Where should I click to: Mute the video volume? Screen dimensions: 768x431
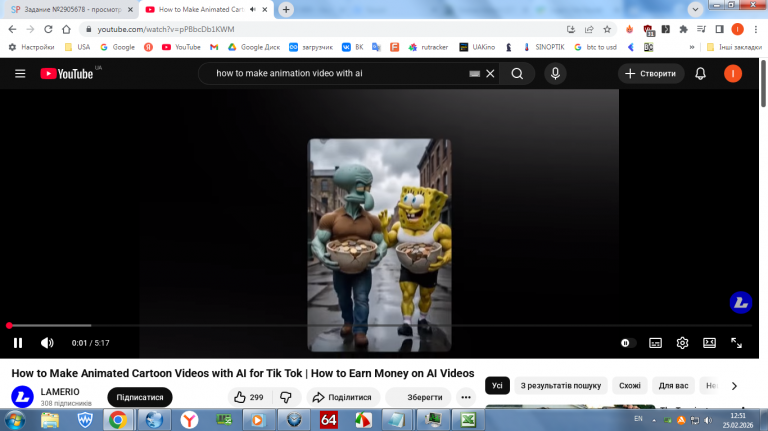pos(47,343)
